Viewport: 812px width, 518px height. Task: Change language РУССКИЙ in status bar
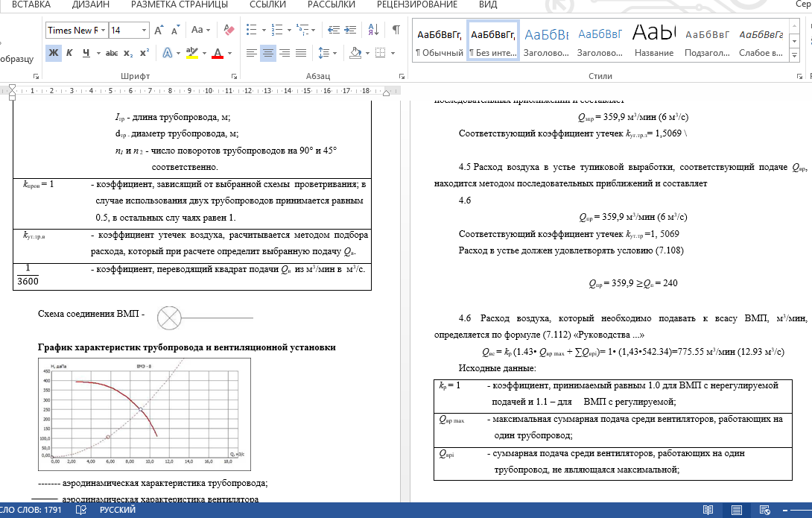point(118,511)
